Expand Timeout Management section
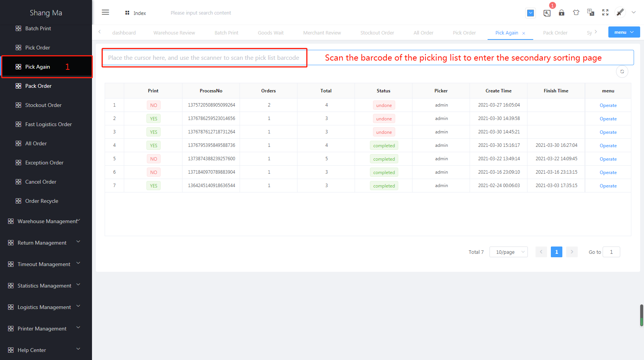This screenshot has height=360, width=644. pyautogui.click(x=46, y=264)
